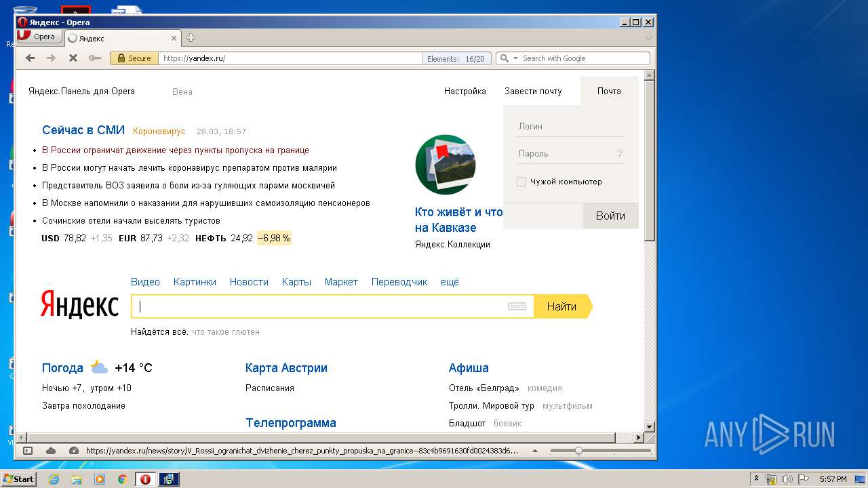This screenshot has height=488, width=868.
Task: Open Chrome from taskbar
Action: (x=122, y=479)
